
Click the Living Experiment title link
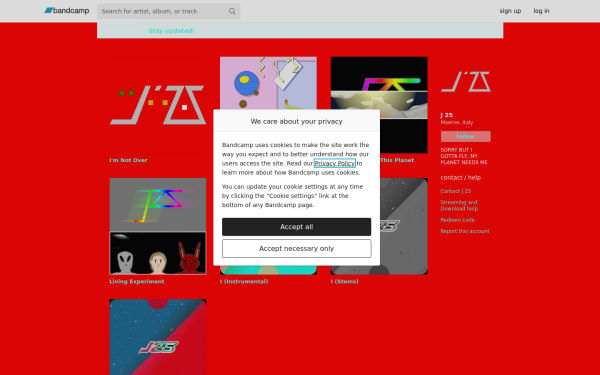137,281
